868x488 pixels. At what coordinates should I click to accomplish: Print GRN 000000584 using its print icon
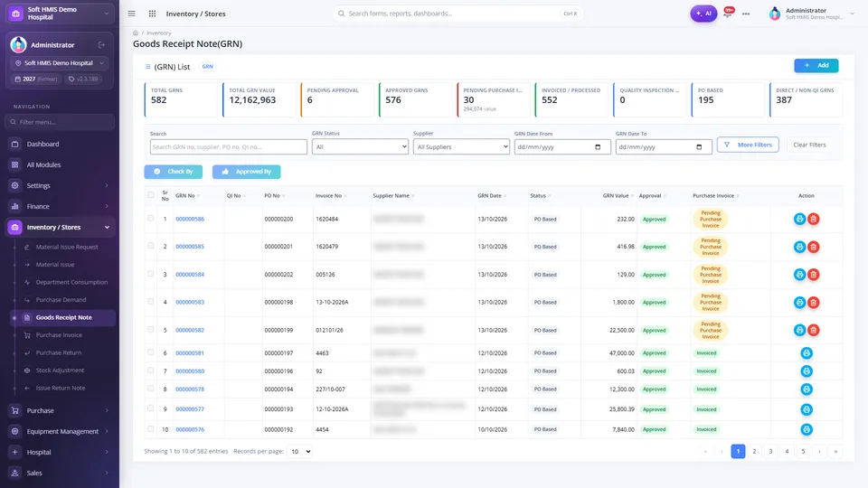coord(799,275)
